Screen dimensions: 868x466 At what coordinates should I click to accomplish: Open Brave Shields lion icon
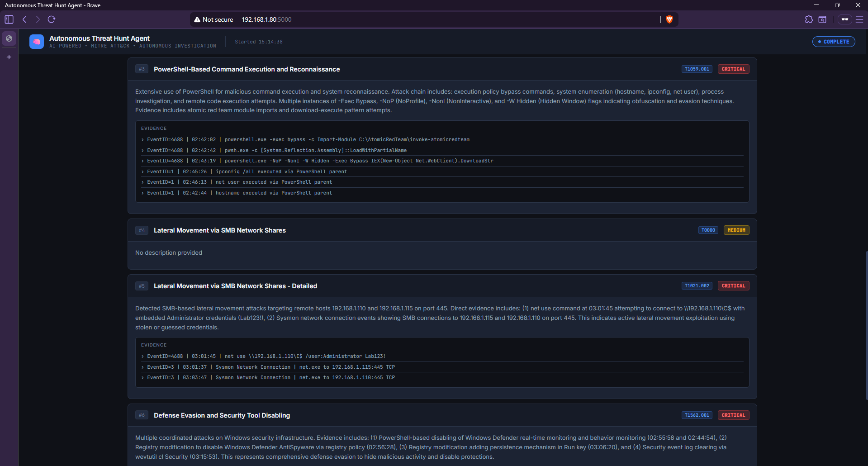(x=669, y=19)
